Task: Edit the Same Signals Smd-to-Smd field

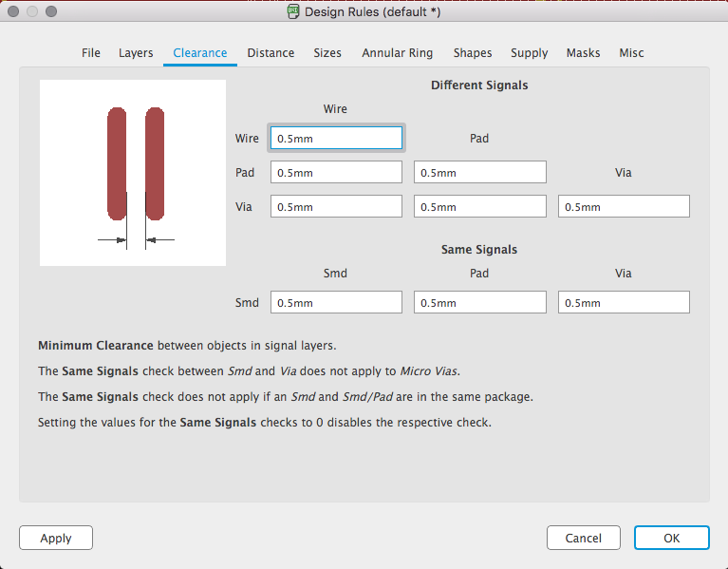Action: (336, 302)
